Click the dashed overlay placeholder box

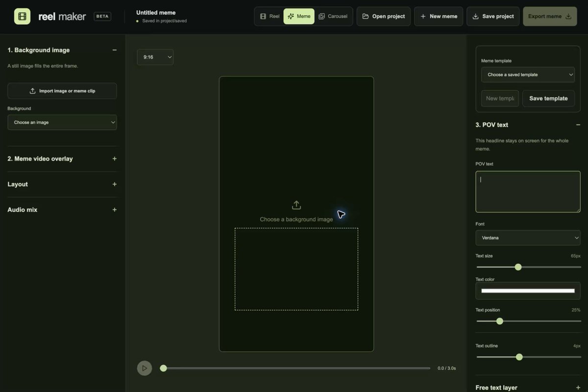296,269
